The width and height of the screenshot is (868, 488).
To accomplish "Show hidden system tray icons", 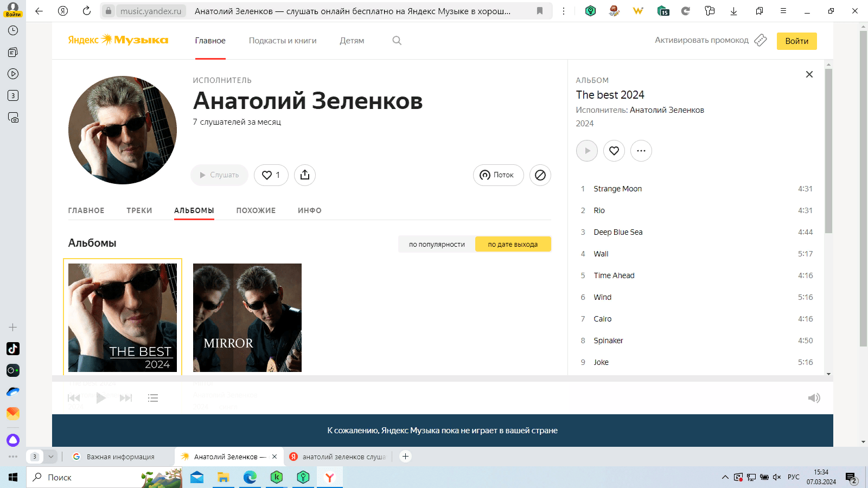I will coord(725,477).
